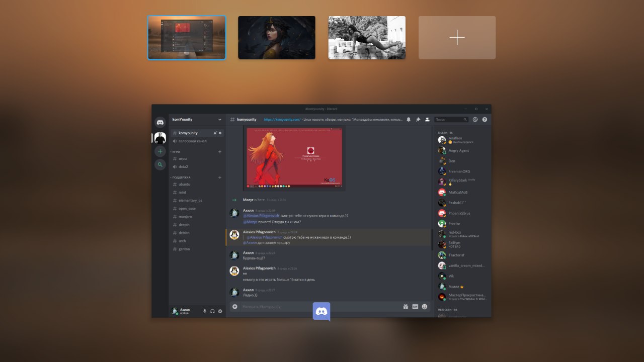Screen dimensions: 644x362
Task: Collapse the ПОДДЕРЖКА channel category
Action: click(180, 177)
